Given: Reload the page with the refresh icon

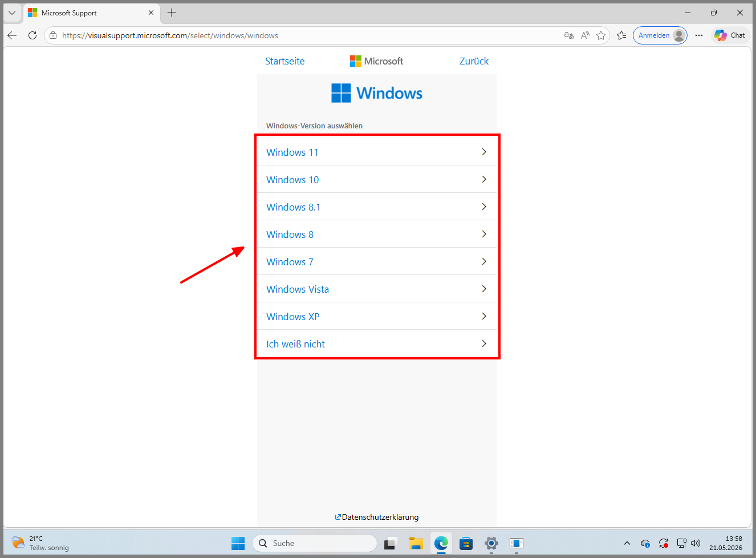Looking at the screenshot, I should 32,35.
